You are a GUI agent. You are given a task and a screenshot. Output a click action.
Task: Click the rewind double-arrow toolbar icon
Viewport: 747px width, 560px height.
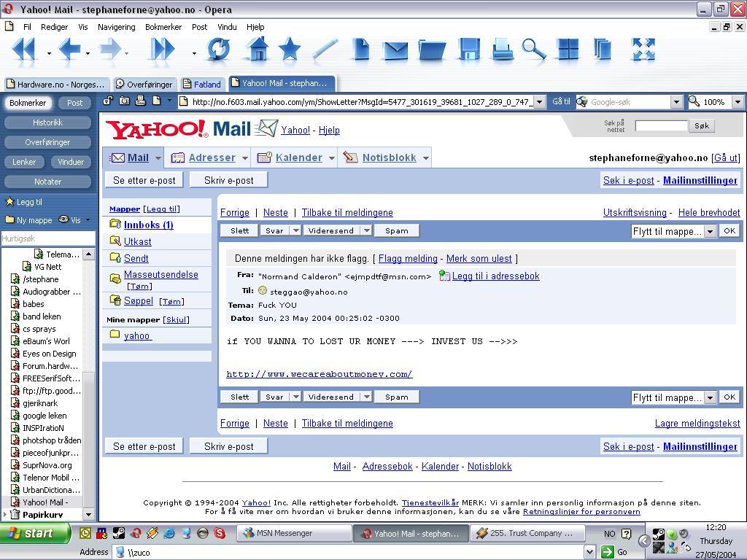[x=24, y=50]
